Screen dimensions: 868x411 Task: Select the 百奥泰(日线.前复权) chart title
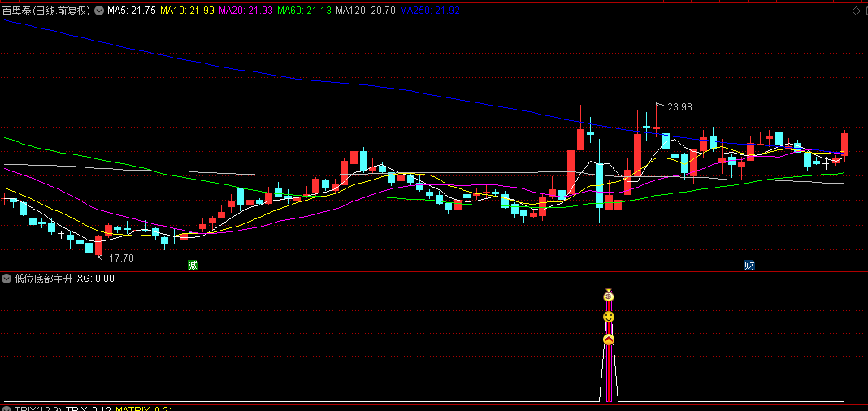pos(46,11)
